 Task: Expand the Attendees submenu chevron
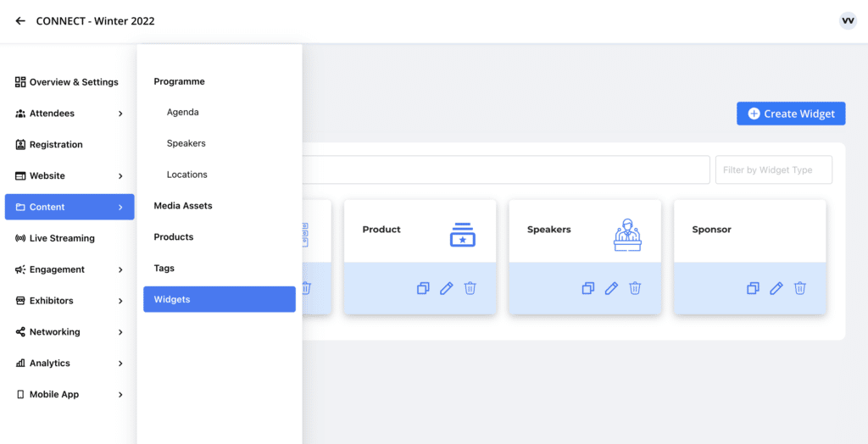coord(120,114)
